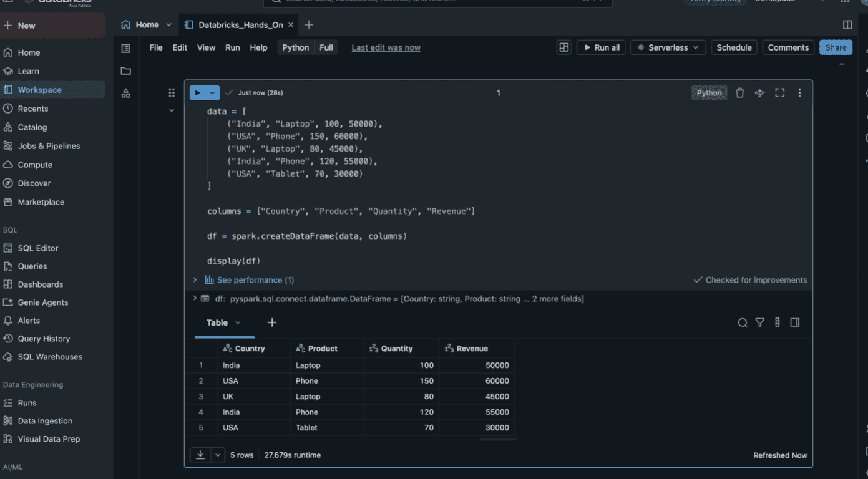The image size is (868, 479).
Task: Open the View menu
Action: pos(206,47)
